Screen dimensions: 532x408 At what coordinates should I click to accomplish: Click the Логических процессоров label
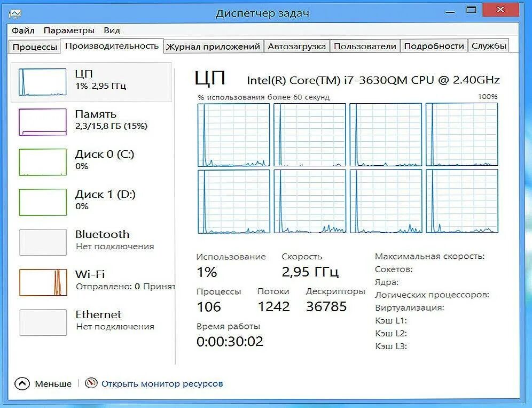tap(432, 295)
